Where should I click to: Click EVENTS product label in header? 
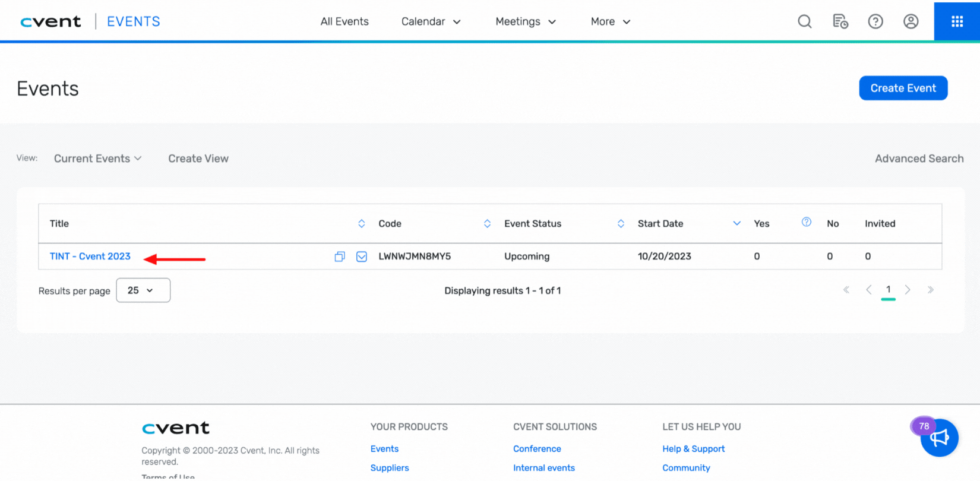[134, 21]
